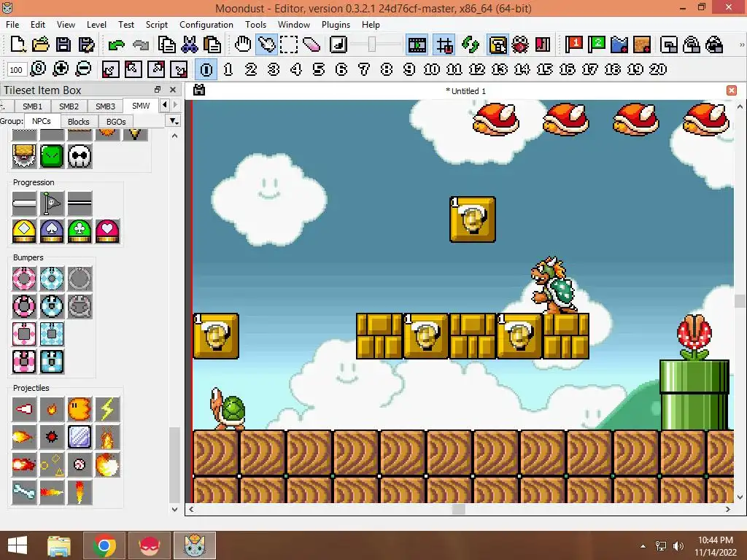Reset zoom with magnifier zero icon
Viewport: 747px width, 560px height.
(38, 69)
